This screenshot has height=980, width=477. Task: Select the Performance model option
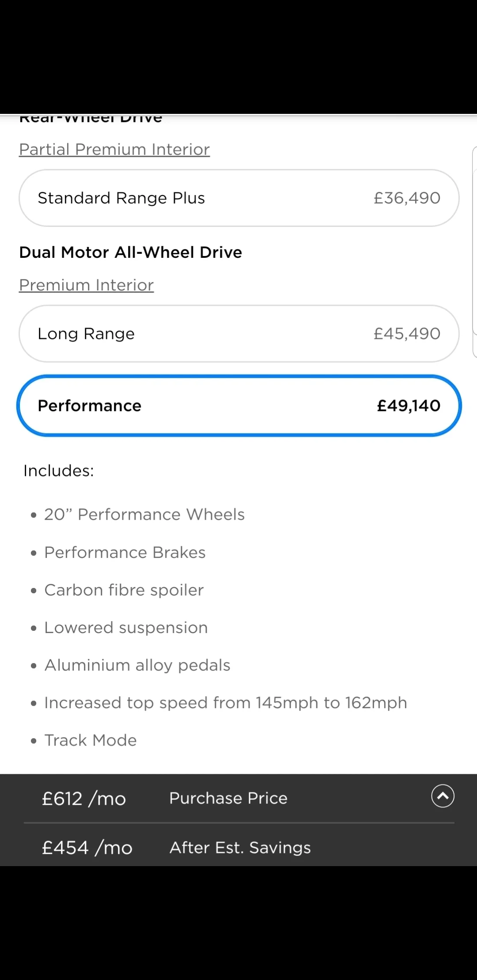239,405
